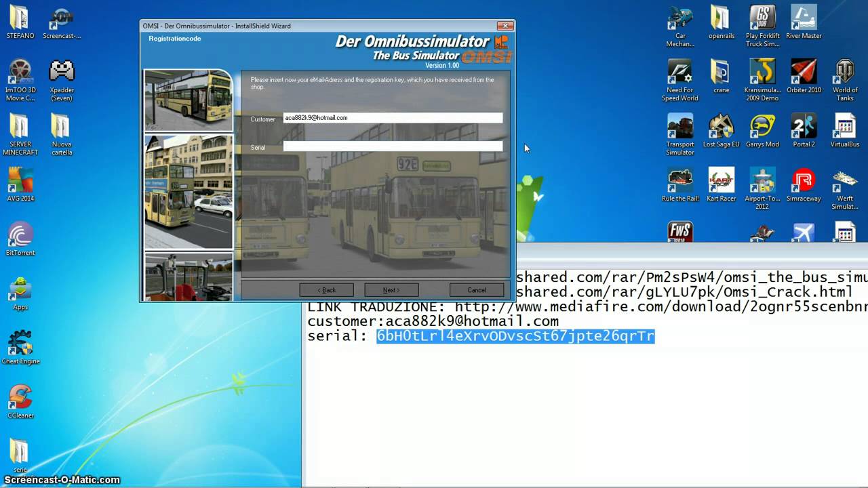
Task: Click the bus interior installer thumbnail
Action: 188,277
